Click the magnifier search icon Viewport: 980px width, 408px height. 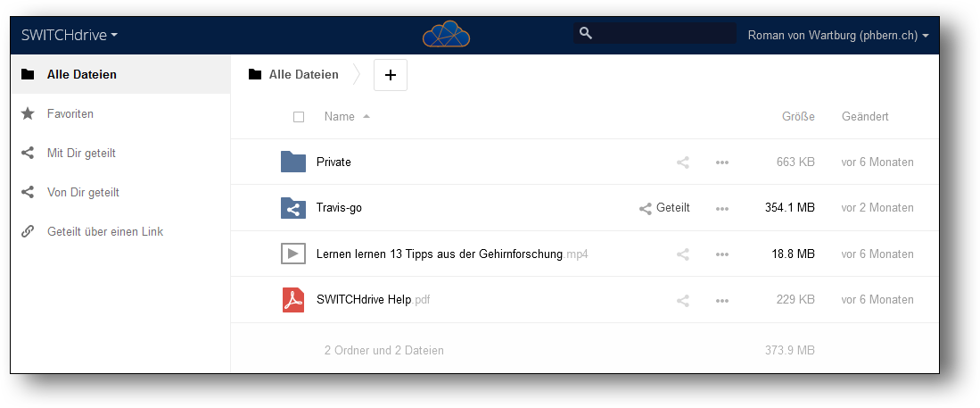[586, 34]
